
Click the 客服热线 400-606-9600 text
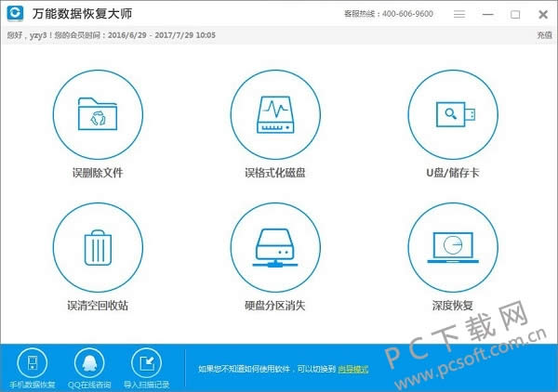point(389,14)
